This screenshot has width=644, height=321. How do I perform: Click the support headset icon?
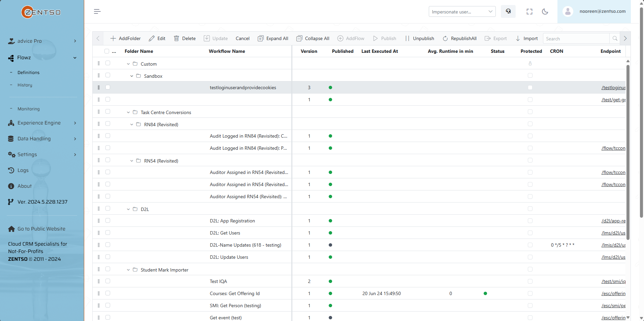tap(508, 11)
